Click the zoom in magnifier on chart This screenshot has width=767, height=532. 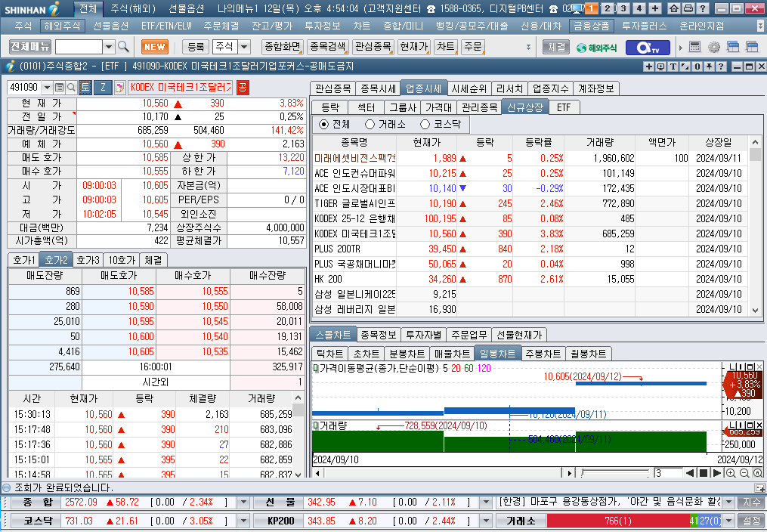click(731, 473)
